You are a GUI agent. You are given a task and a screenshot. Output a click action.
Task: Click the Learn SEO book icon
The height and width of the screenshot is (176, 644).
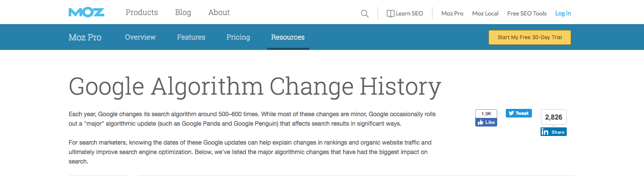(x=390, y=13)
